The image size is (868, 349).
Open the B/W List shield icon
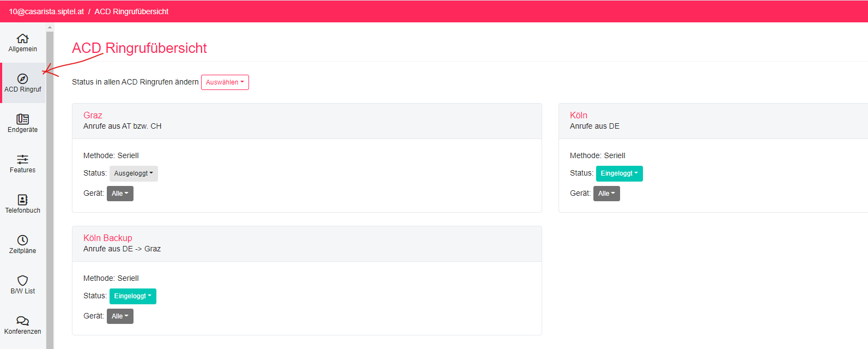22,281
